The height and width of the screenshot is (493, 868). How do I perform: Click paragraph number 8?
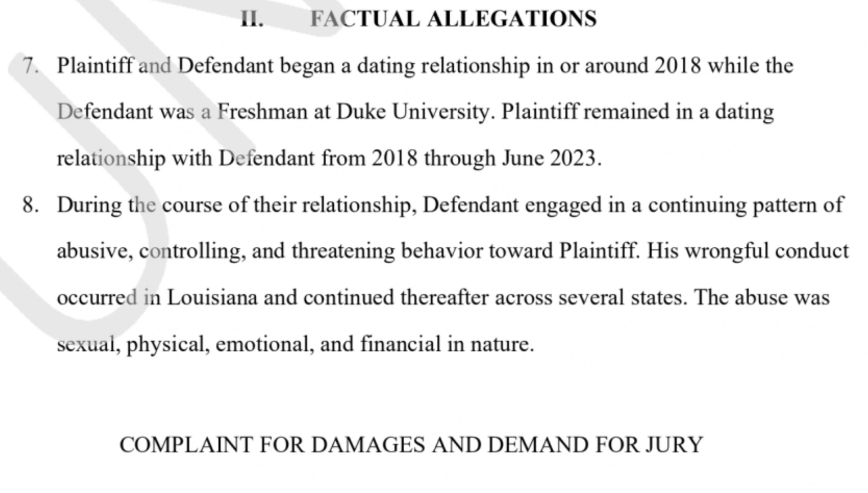[x=30, y=205]
